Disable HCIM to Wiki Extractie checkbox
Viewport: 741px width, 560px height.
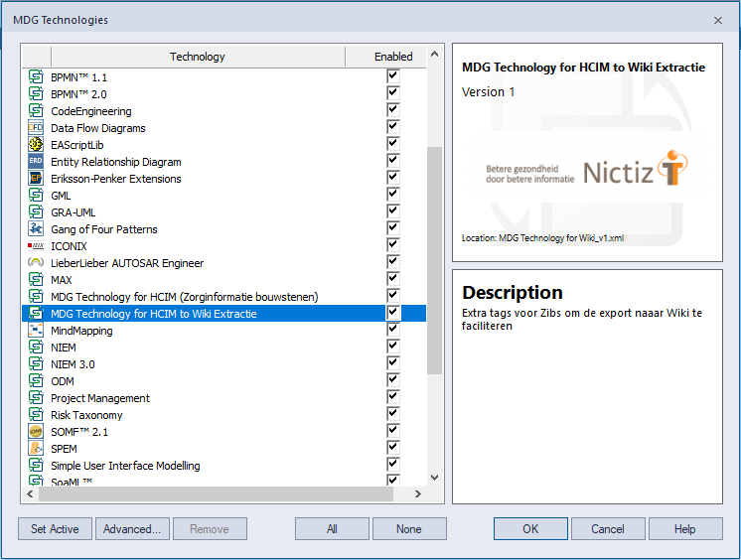coord(393,313)
